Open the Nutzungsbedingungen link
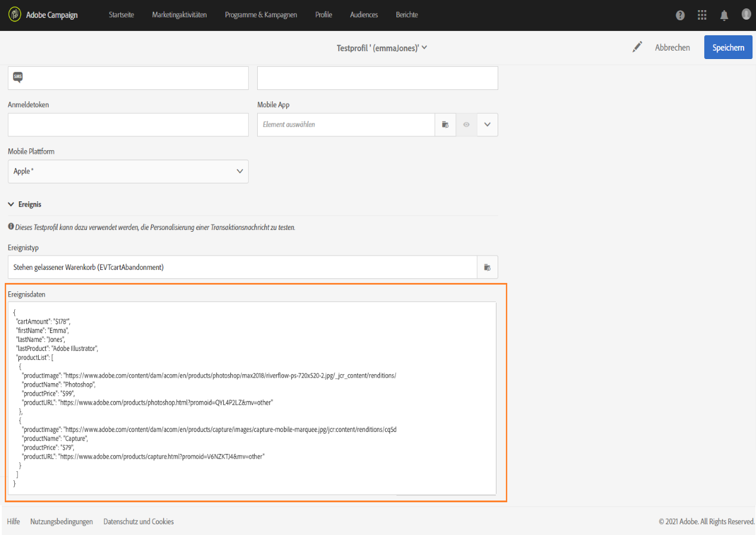Viewport: 756px width, 535px height. click(x=61, y=521)
